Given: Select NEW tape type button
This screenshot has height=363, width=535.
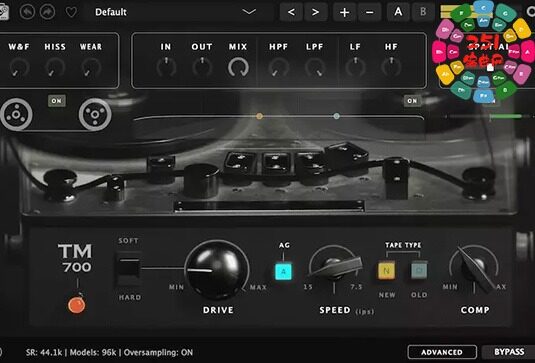Looking at the screenshot, I should (x=386, y=271).
